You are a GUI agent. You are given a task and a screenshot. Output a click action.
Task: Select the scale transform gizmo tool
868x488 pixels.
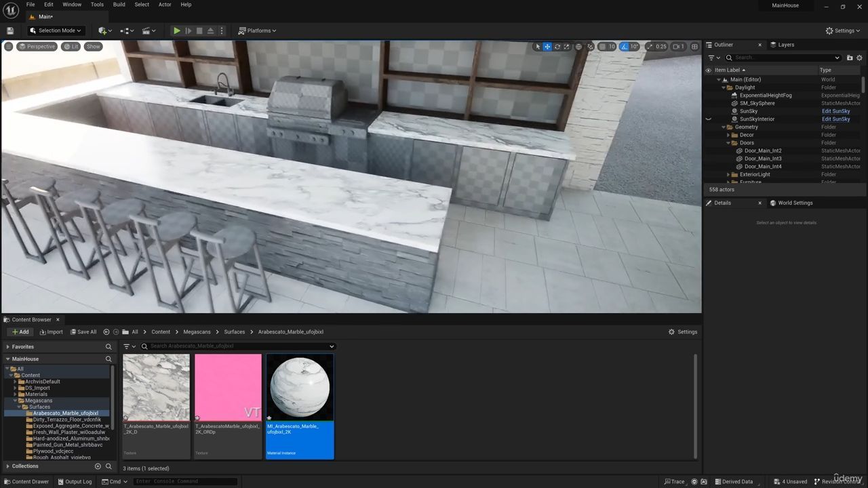567,47
